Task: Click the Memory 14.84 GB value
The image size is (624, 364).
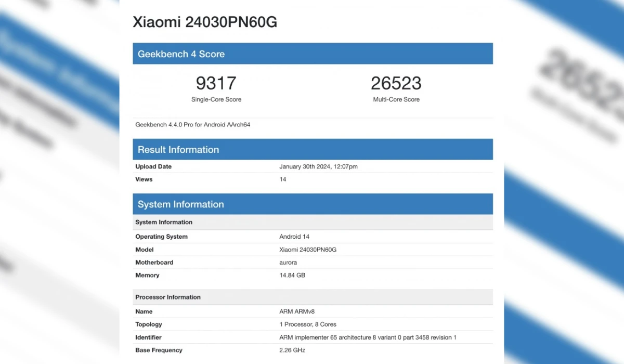Action: point(291,275)
